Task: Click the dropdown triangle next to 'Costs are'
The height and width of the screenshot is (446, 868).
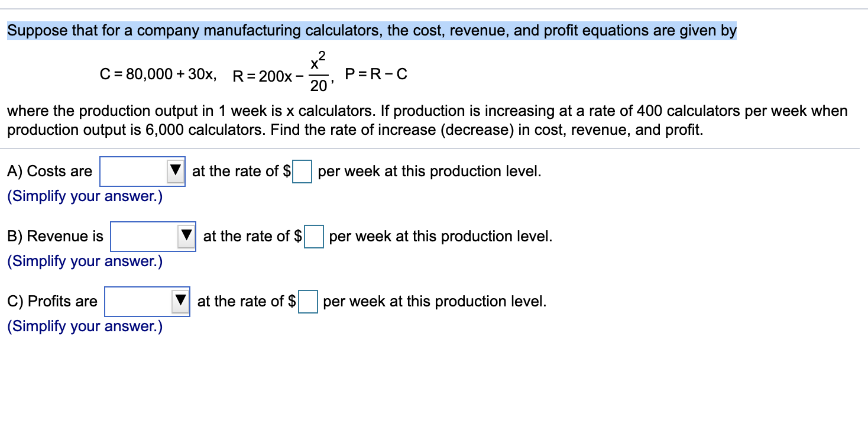Action: (x=176, y=171)
